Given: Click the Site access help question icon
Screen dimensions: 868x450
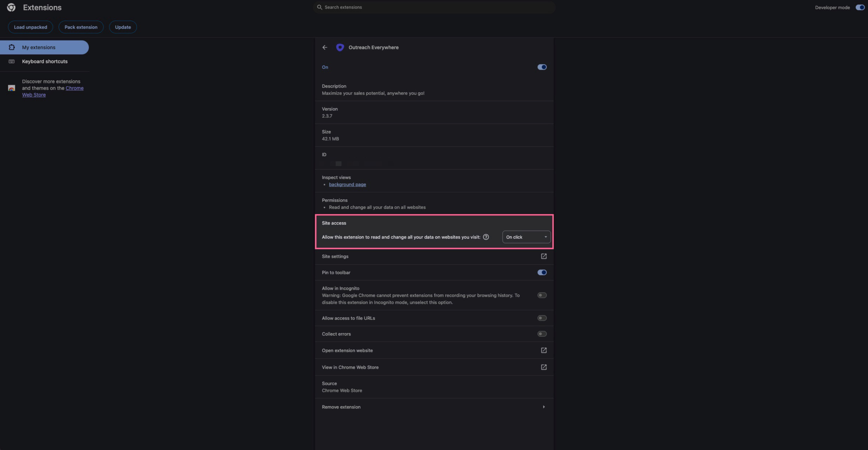Looking at the screenshot, I should point(486,237).
